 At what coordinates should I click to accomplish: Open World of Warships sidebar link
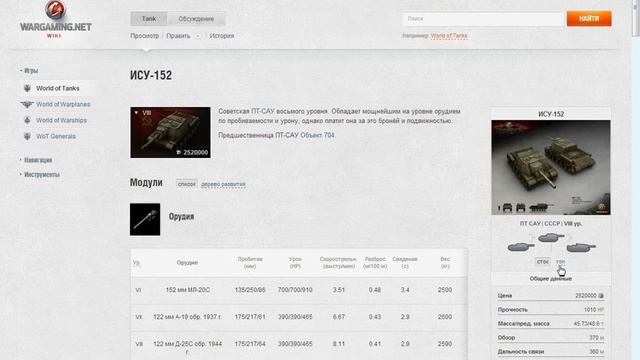[62, 120]
